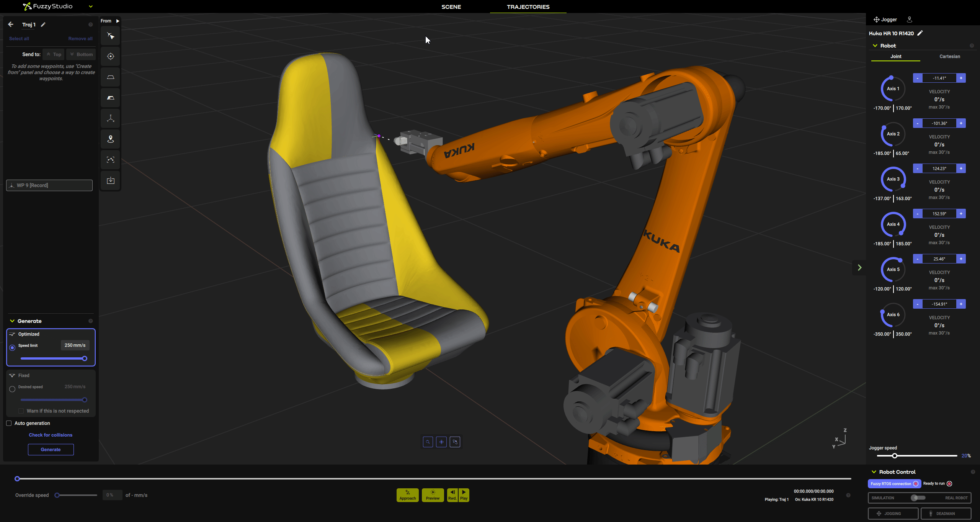
Task: Click the Rwd. rewind button
Action: point(452,495)
